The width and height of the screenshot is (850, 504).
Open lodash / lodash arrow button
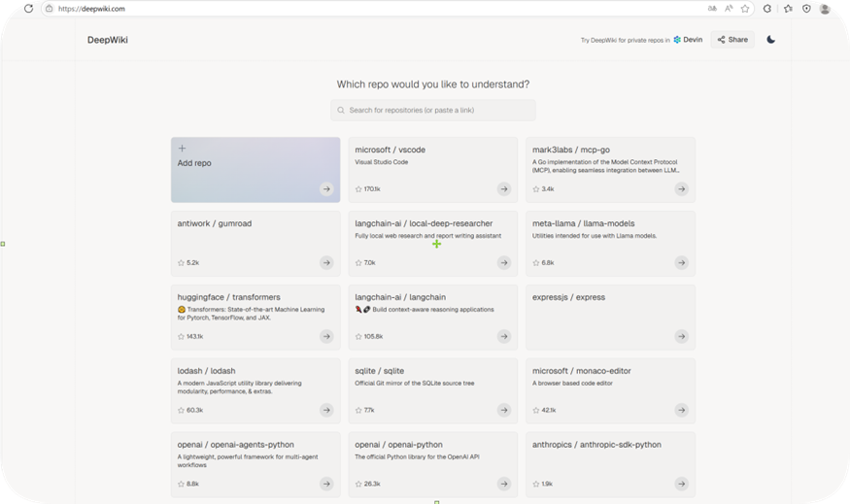[326, 410]
